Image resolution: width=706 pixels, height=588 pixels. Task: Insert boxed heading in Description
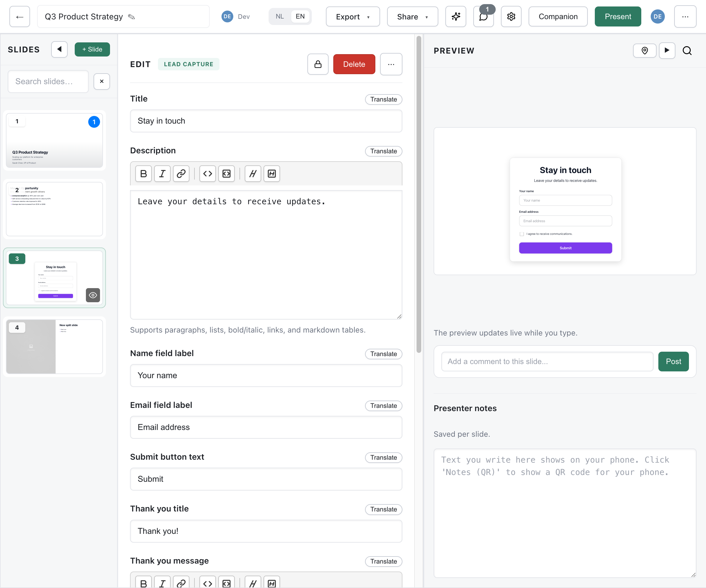tap(272, 174)
